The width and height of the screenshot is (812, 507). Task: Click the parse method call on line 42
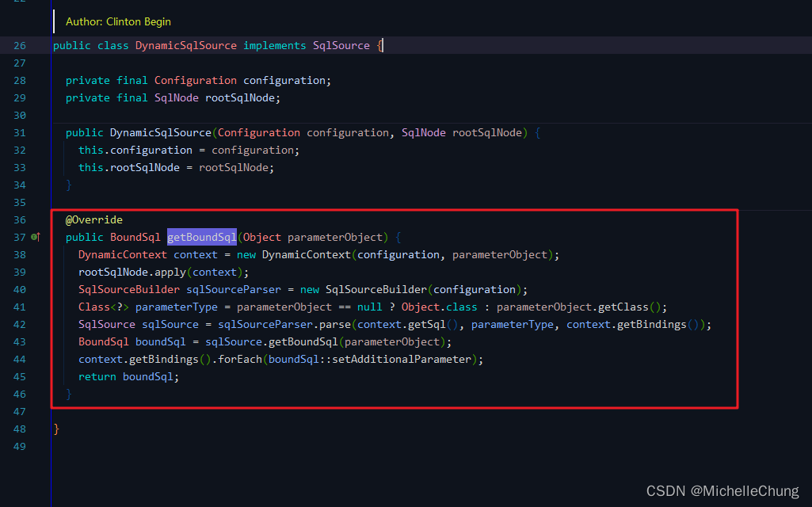(x=335, y=324)
